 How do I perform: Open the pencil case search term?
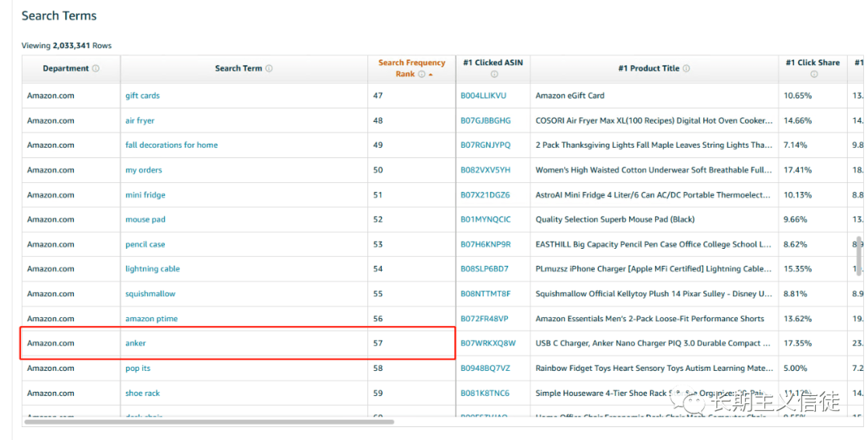(x=145, y=244)
